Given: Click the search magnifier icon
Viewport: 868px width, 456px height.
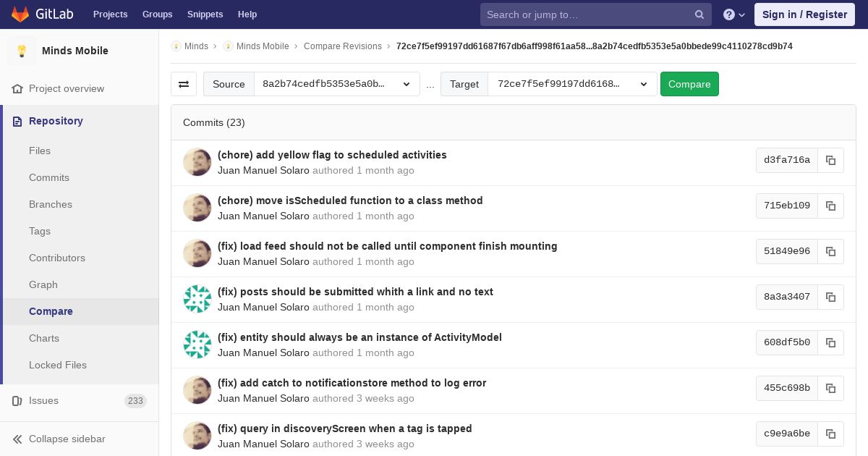Looking at the screenshot, I should point(699,14).
